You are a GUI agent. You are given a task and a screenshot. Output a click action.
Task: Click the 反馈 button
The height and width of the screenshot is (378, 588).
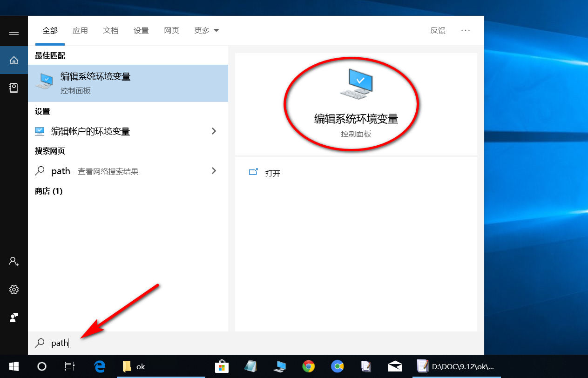click(x=438, y=31)
